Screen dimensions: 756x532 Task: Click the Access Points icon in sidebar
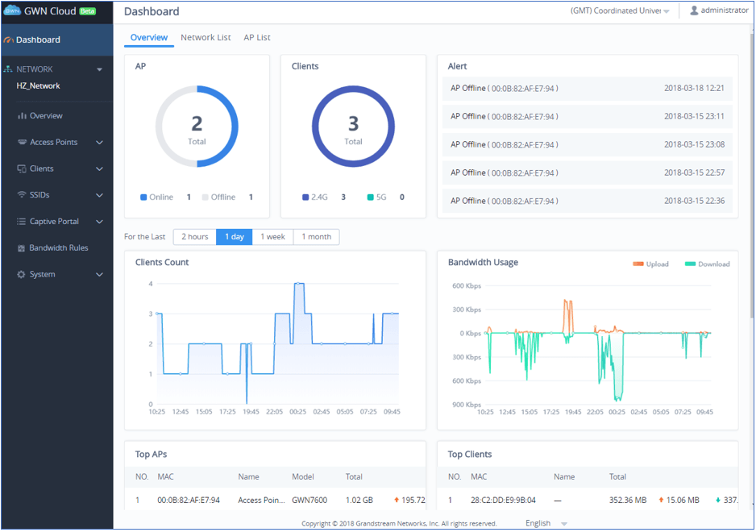click(22, 143)
